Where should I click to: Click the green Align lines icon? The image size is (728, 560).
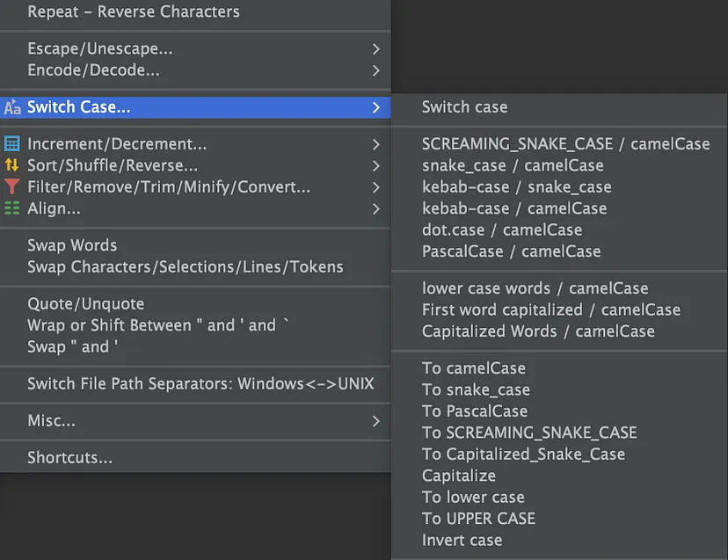coord(12,208)
